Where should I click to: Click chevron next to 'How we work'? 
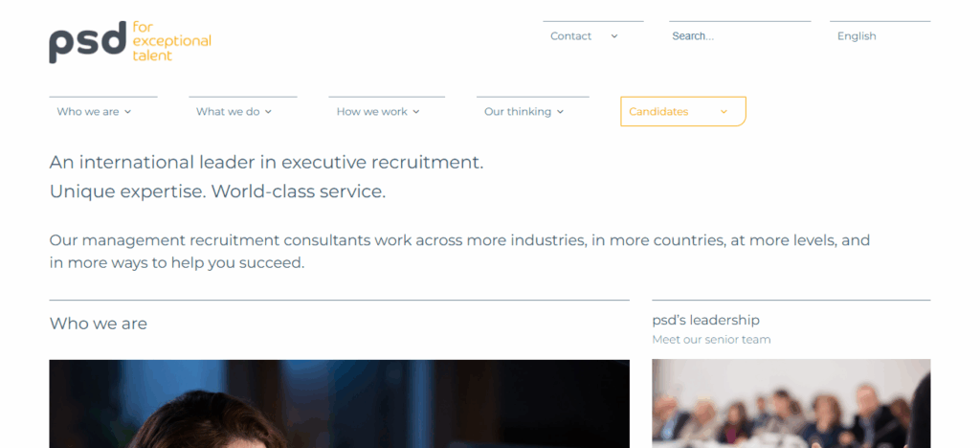(x=416, y=112)
